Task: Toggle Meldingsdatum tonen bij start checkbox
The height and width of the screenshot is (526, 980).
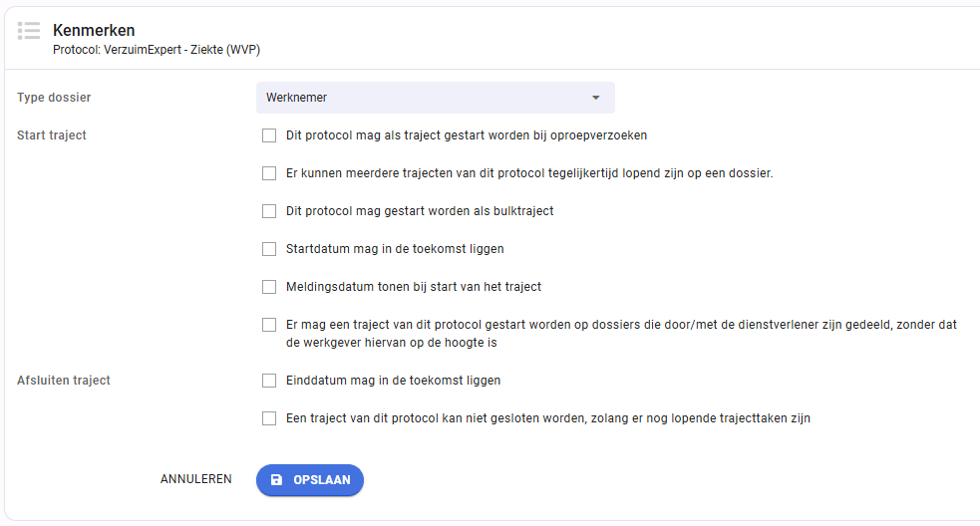Action: (x=269, y=287)
